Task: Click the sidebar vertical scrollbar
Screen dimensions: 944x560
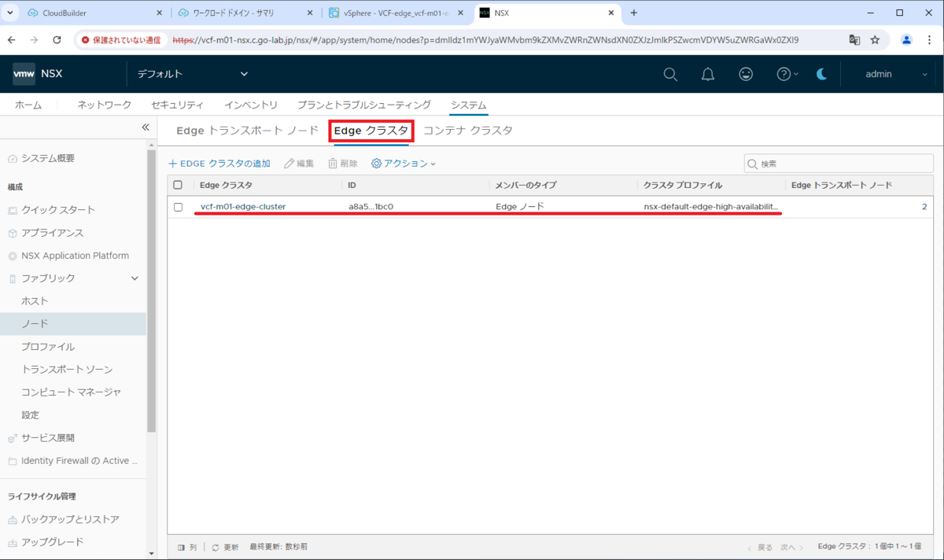Action: pyautogui.click(x=152, y=291)
